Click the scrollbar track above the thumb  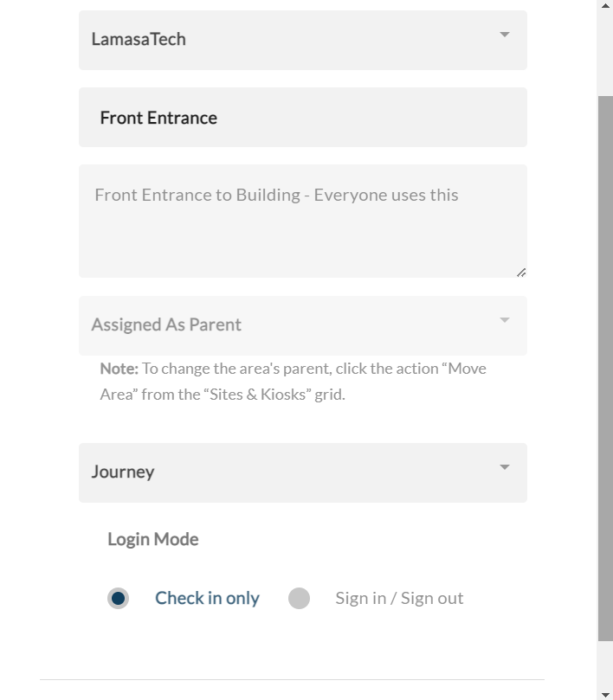(x=605, y=52)
